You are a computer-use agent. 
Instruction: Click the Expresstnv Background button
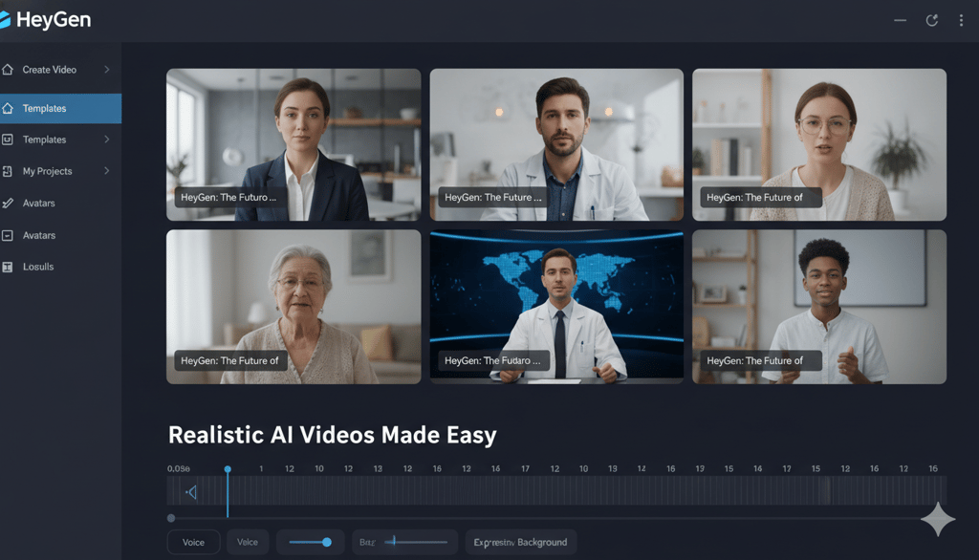[520, 542]
